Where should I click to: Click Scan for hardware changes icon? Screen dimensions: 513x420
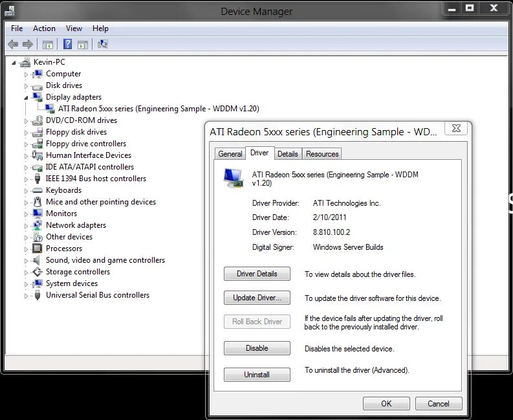(103, 44)
